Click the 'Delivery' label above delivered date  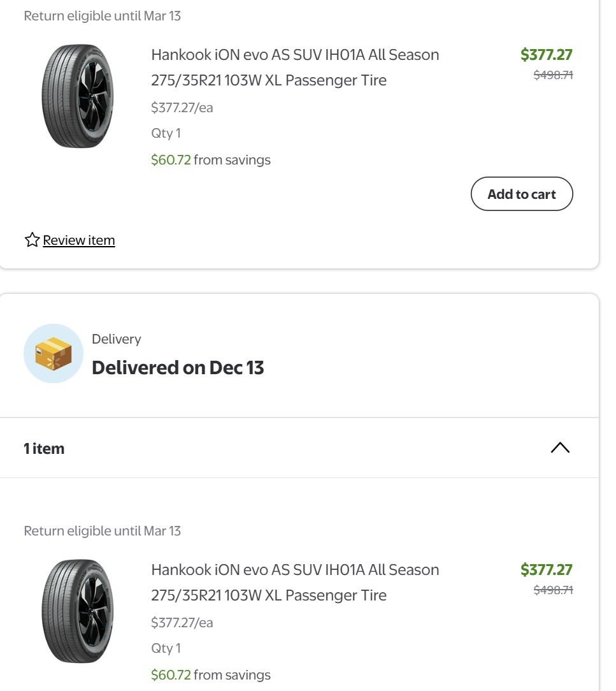[x=117, y=339]
